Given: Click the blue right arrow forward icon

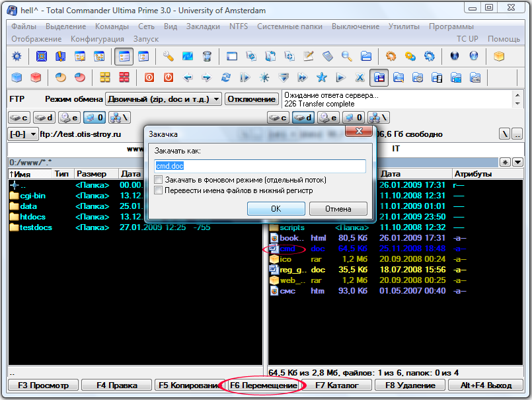Looking at the screenshot, I should pos(207,78).
